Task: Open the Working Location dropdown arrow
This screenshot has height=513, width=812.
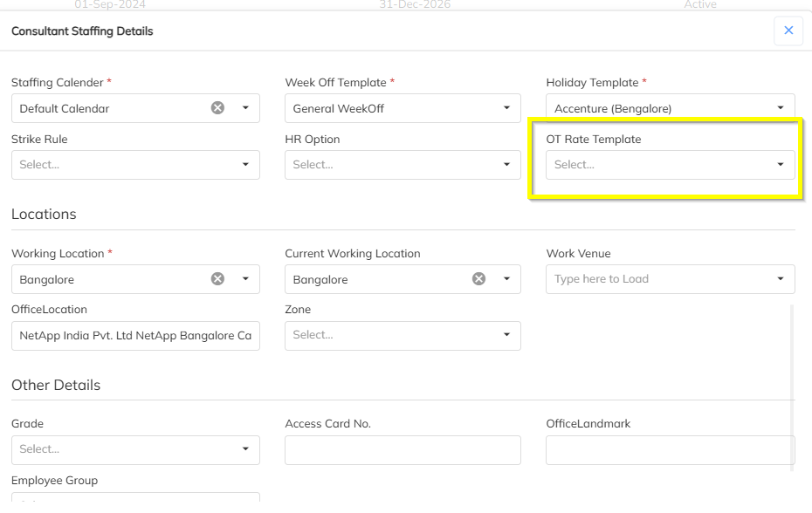Action: [x=245, y=279]
